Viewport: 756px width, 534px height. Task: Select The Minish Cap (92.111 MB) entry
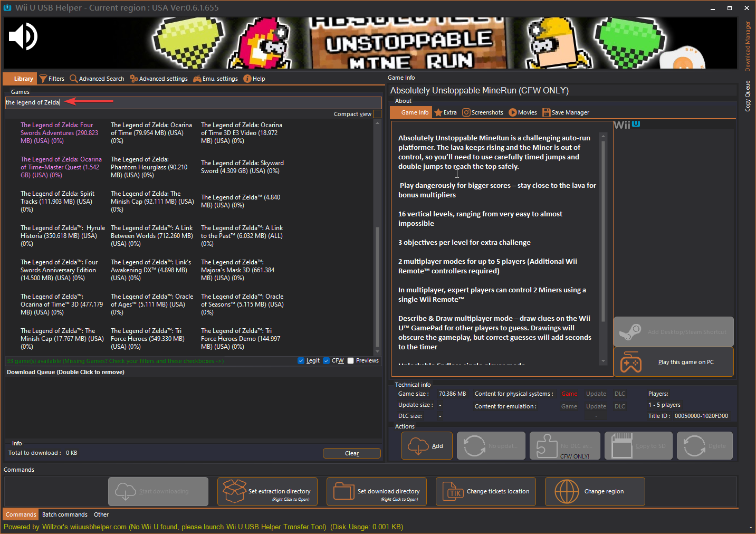(152, 202)
